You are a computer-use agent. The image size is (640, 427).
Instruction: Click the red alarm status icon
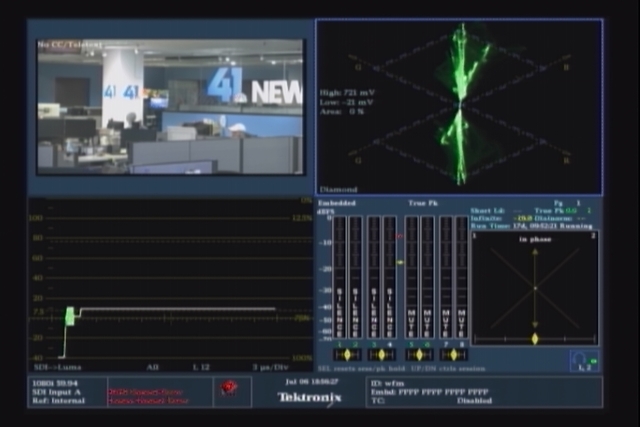(x=229, y=387)
